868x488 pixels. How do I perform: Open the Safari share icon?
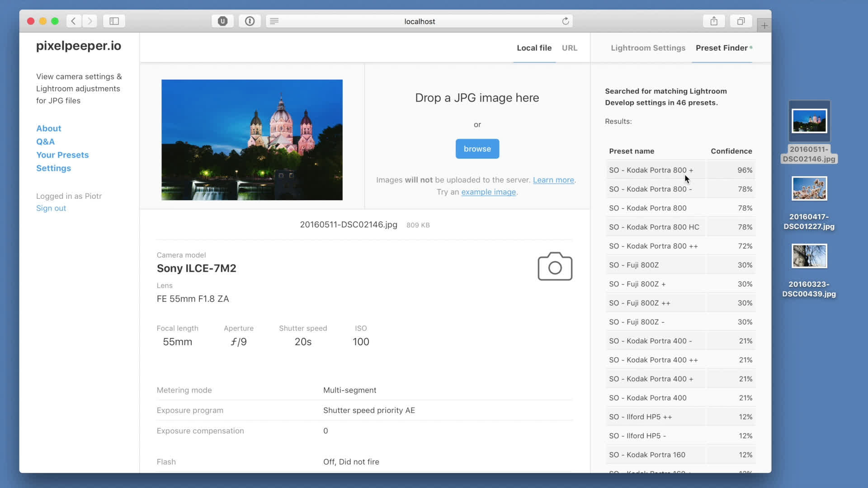(714, 21)
